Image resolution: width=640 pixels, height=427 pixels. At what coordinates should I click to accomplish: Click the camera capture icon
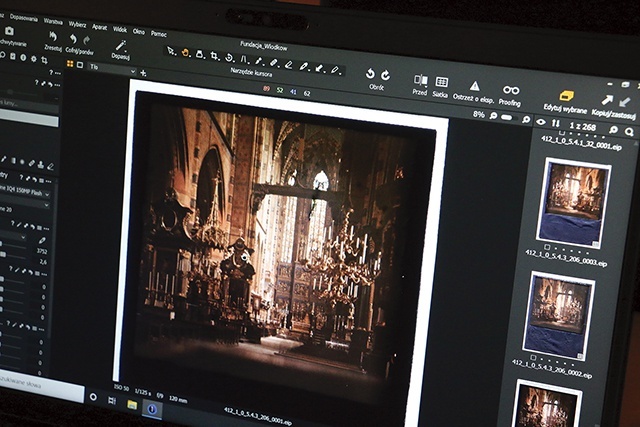[x=9, y=31]
